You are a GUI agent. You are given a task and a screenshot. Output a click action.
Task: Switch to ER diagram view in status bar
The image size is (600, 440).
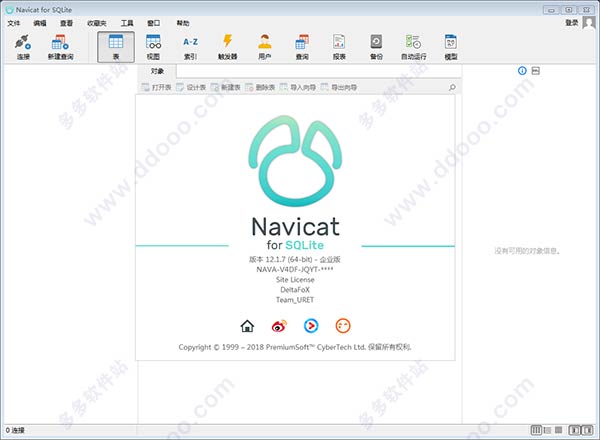tap(559, 430)
